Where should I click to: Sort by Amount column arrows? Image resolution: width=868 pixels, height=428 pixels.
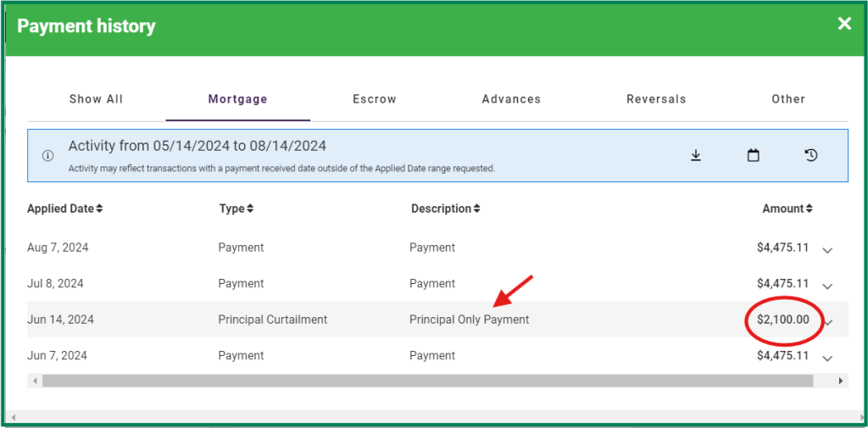point(809,208)
